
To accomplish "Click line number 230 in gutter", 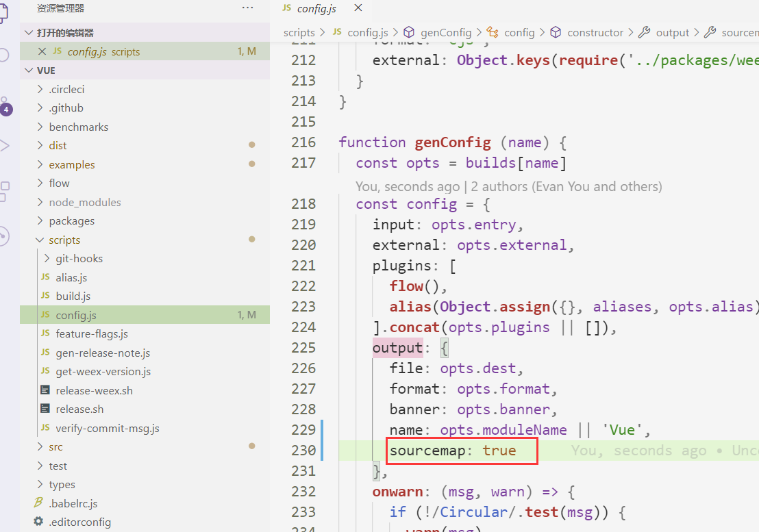I will point(303,451).
